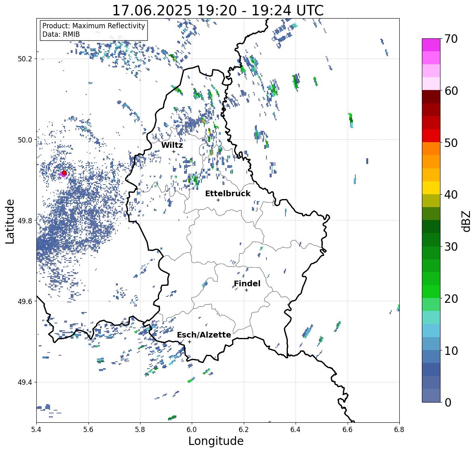Click the Latitude axis label
Image resolution: width=476 pixels, height=451 pixels.
[x=10, y=221]
